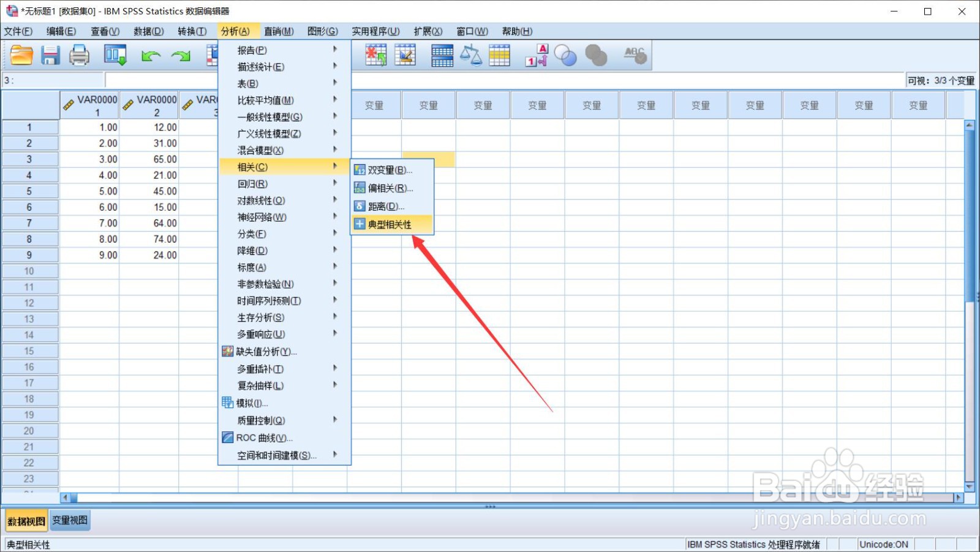
Task: Open 空间和时间建模(S) menu entry
Action: 284,456
